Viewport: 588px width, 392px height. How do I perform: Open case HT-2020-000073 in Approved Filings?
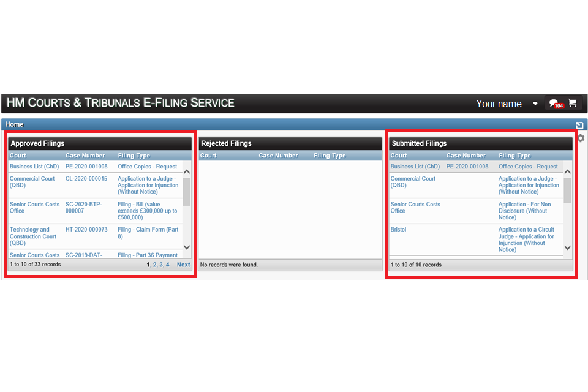click(86, 230)
